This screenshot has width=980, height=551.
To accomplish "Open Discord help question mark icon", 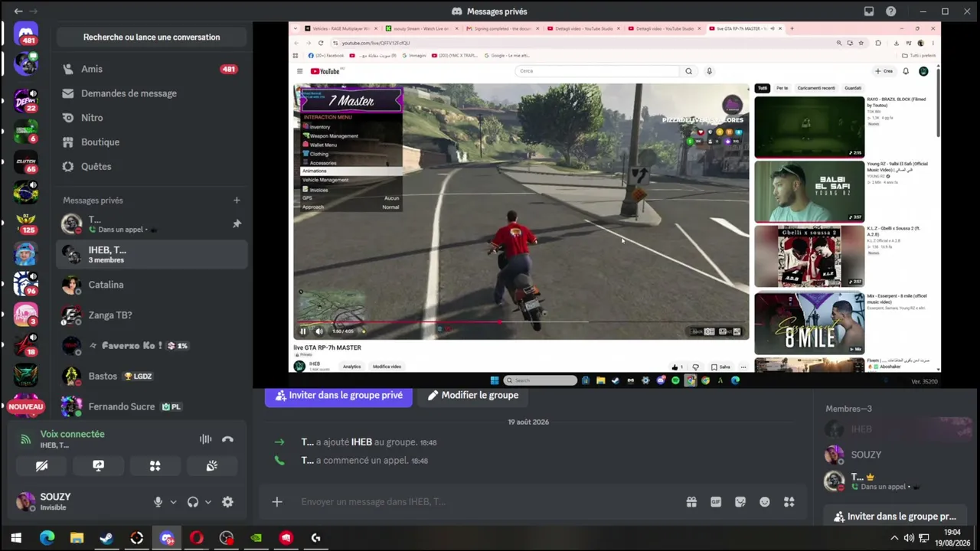I will (x=891, y=11).
